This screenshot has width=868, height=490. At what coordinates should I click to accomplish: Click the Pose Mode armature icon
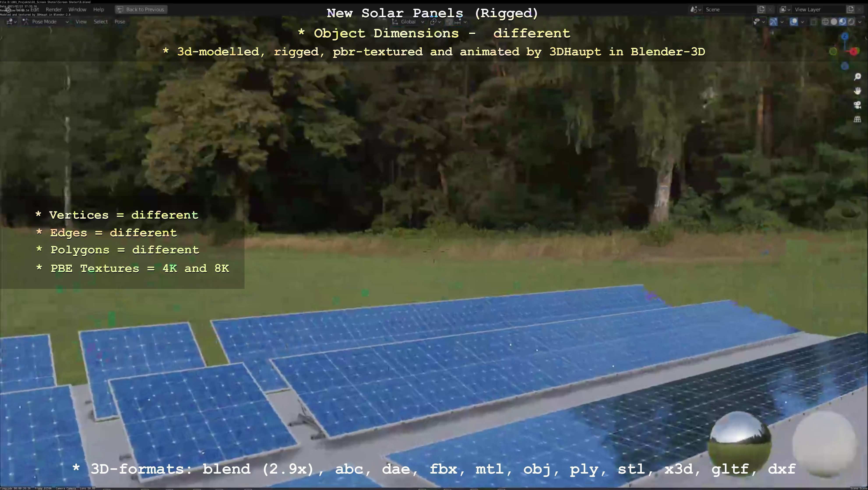[26, 21]
